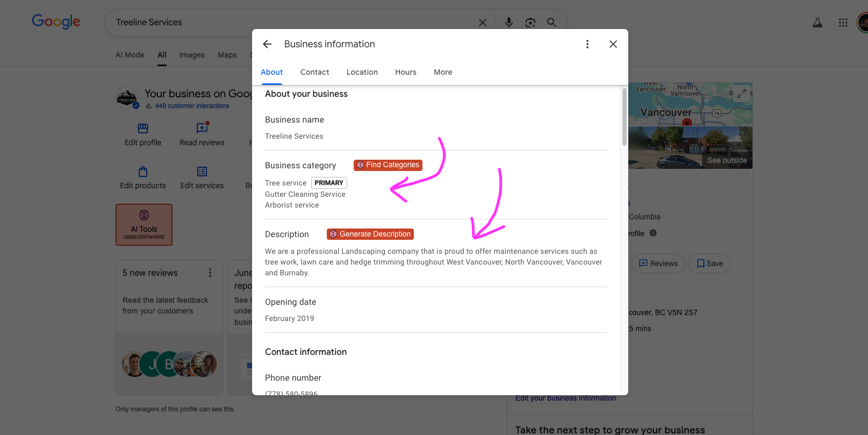The height and width of the screenshot is (435, 868).
Task: Click the 449 customer interactions link
Action: tap(192, 106)
